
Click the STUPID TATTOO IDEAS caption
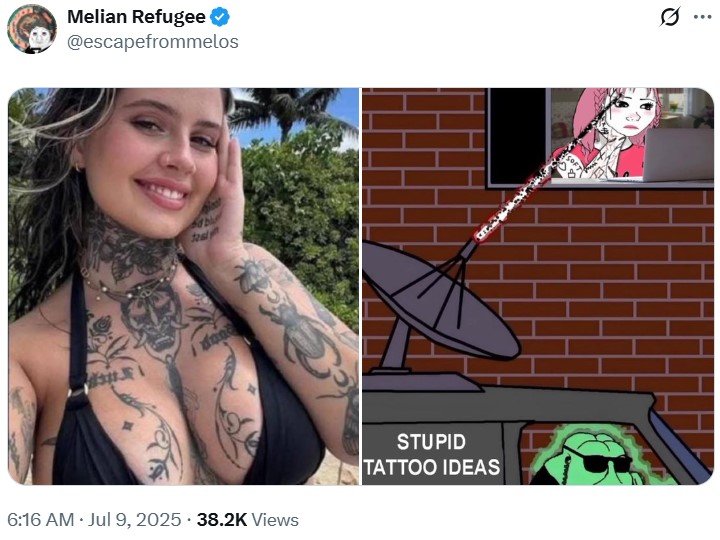(x=432, y=455)
